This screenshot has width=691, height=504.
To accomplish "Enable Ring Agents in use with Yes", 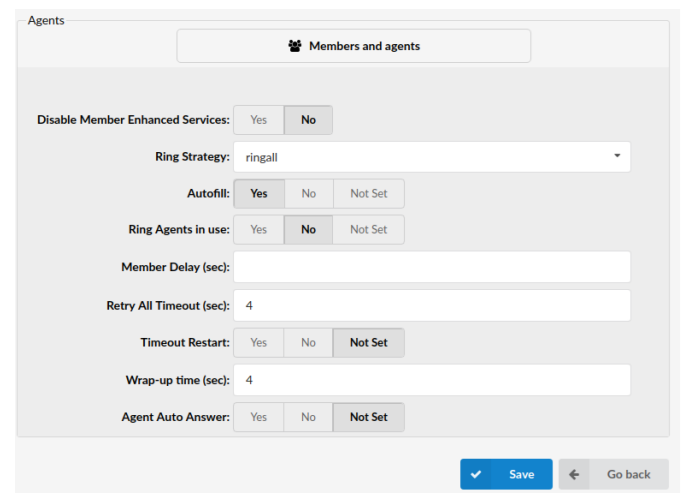I will (259, 230).
